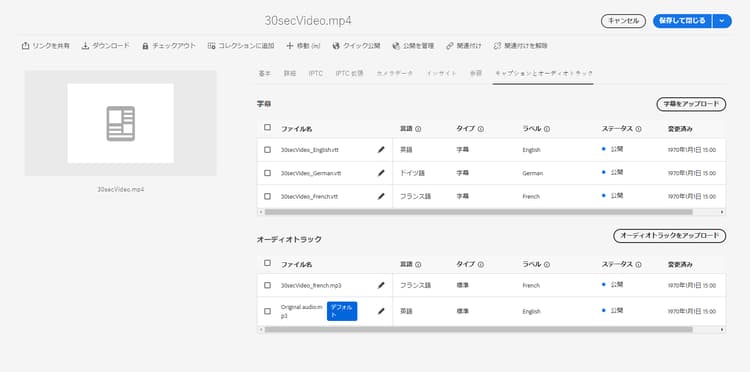Show info for subtitles タイプ column
The image size is (750, 372).
tap(481, 129)
